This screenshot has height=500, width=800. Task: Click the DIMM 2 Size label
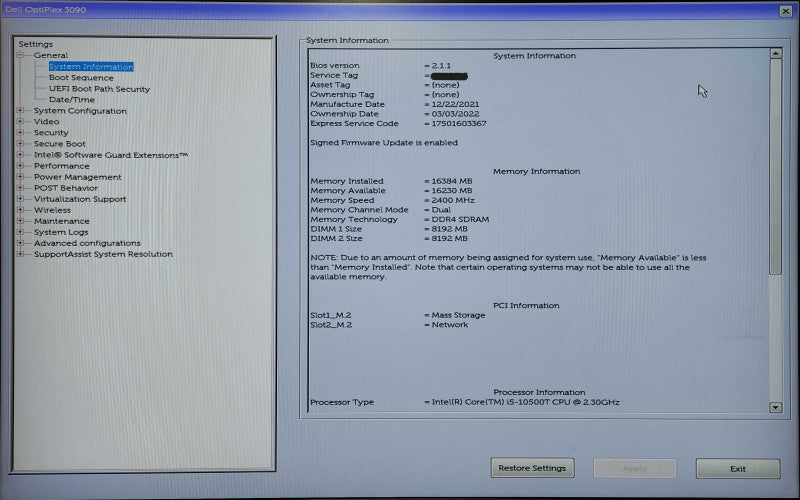click(336, 238)
